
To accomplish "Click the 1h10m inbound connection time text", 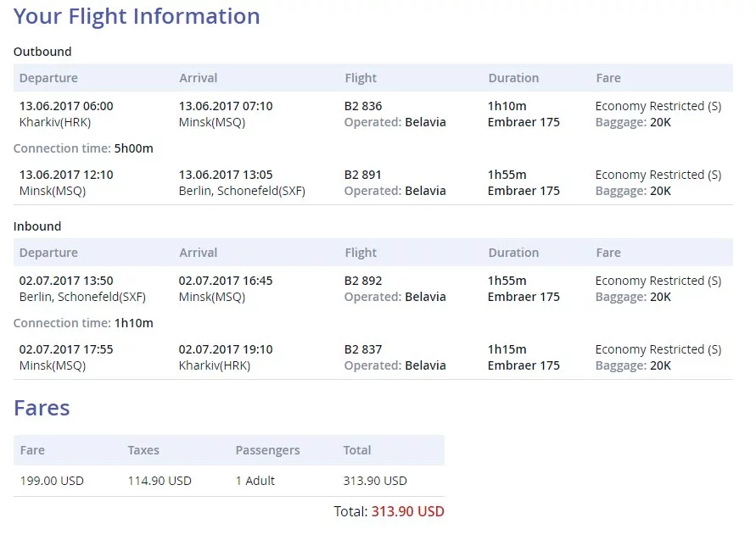I will (x=133, y=323).
